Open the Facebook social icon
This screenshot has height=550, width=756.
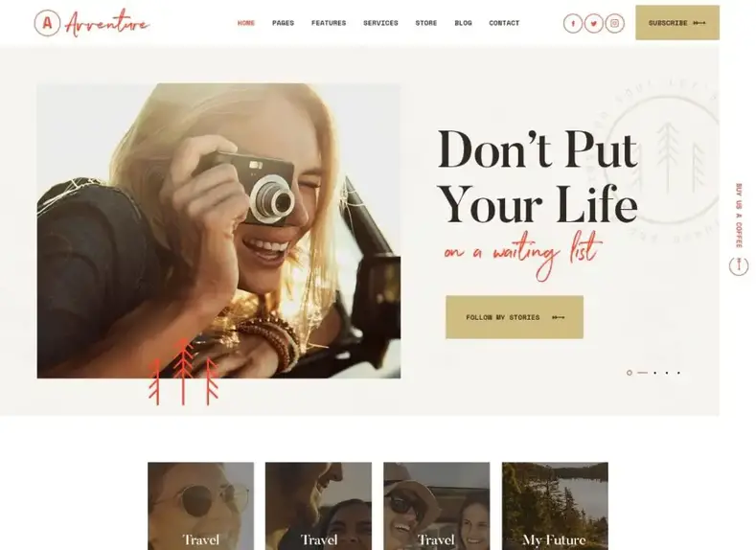coord(573,23)
